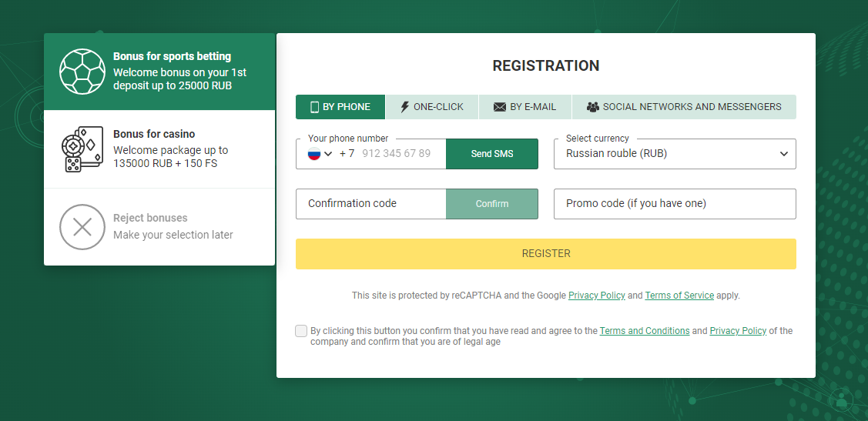Switch to Social Networks and Messengers tab

[684, 107]
